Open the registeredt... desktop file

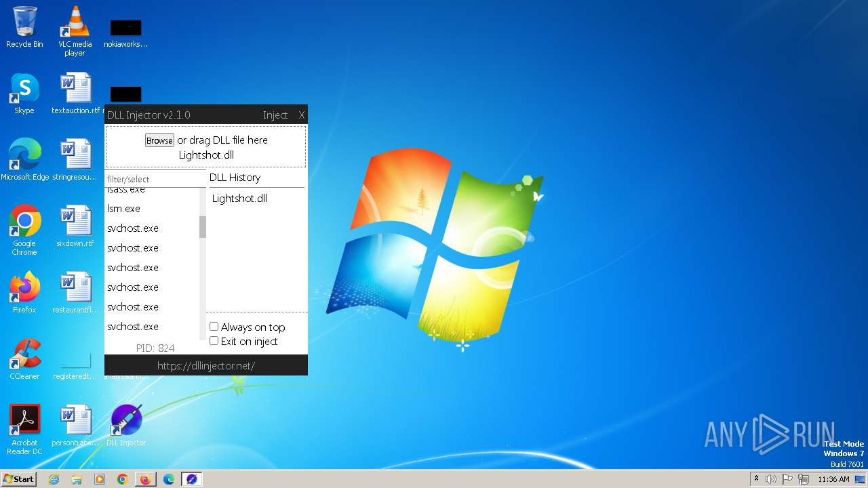(x=75, y=365)
